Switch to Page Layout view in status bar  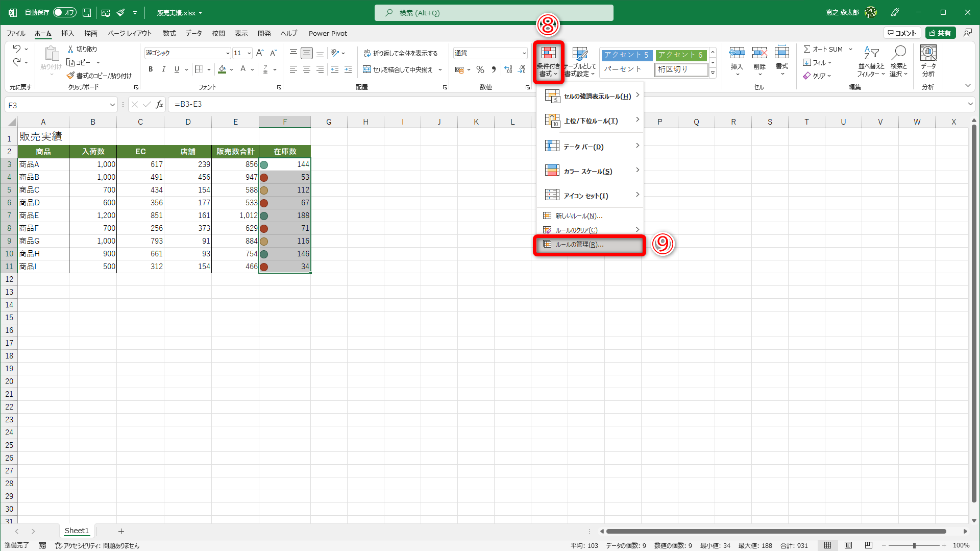(x=848, y=545)
